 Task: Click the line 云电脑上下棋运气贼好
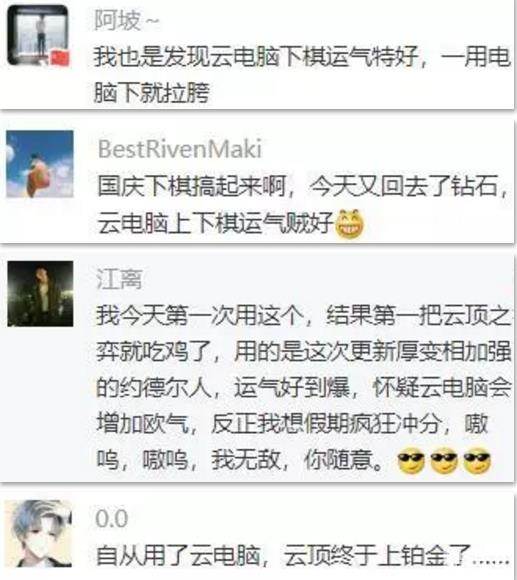pos(216,224)
